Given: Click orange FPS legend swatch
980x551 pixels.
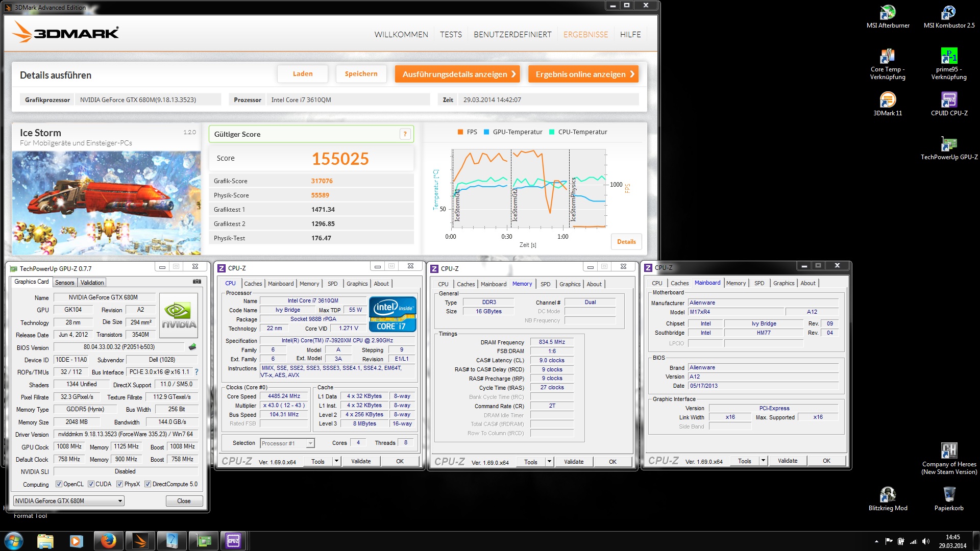Looking at the screenshot, I should tap(460, 132).
